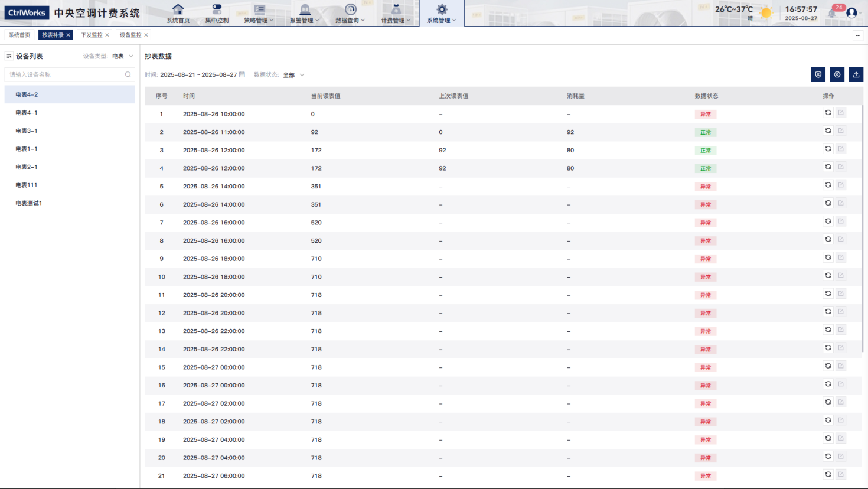Image resolution: width=868 pixels, height=489 pixels.
Task: Click refresh icon in row 1
Action: point(828,113)
